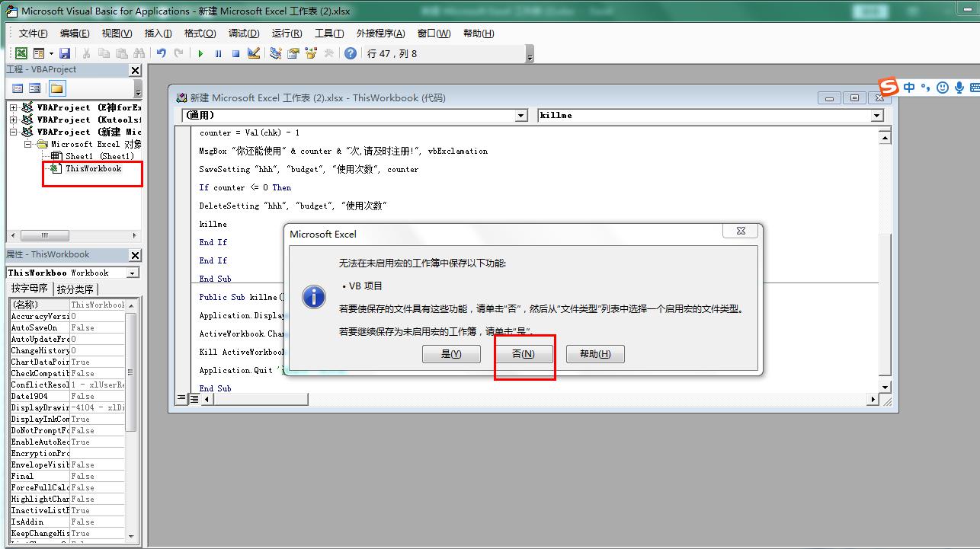Open the 工具(T) menu

point(329,34)
